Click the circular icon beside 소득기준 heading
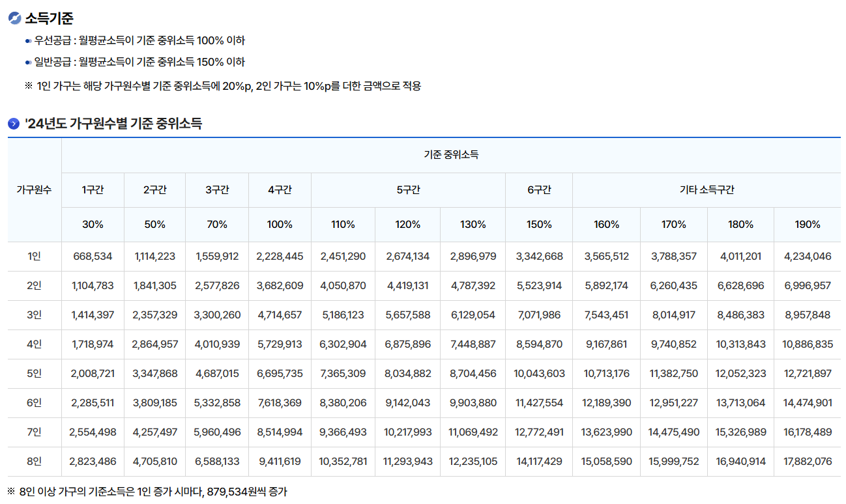846x504 pixels. [14, 18]
